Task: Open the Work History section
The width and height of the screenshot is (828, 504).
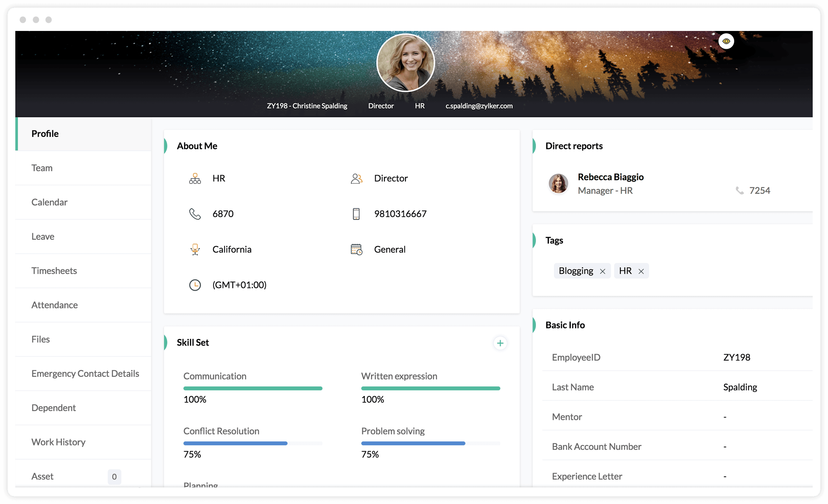Action: 59,441
